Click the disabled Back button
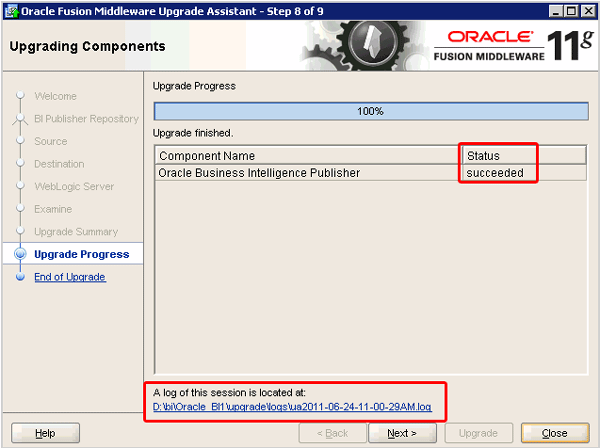This screenshot has width=600, height=448. click(333, 433)
